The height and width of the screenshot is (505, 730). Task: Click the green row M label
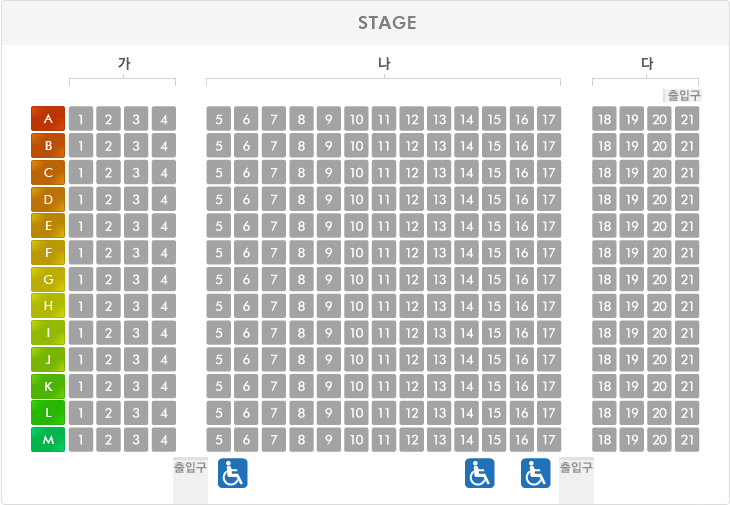48,439
